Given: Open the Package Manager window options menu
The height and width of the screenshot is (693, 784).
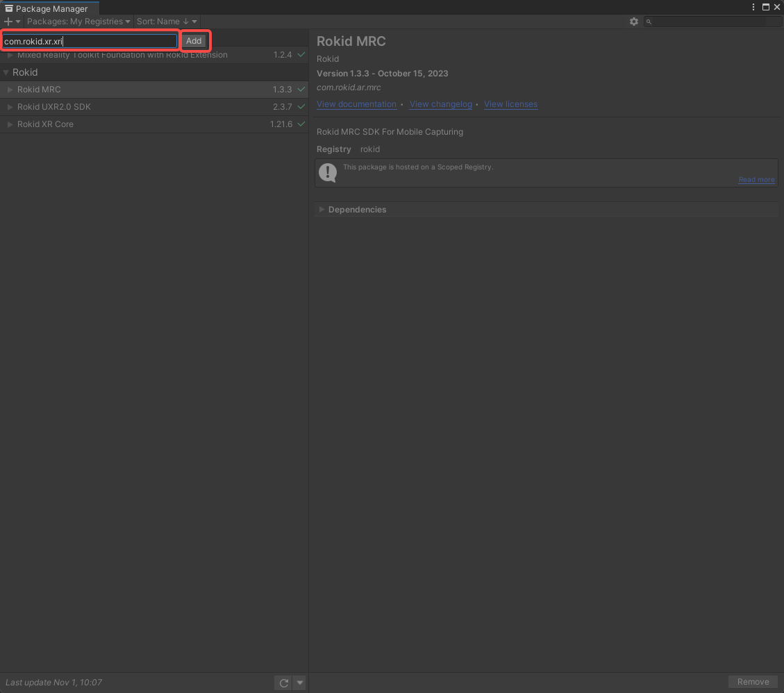Looking at the screenshot, I should click(753, 7).
